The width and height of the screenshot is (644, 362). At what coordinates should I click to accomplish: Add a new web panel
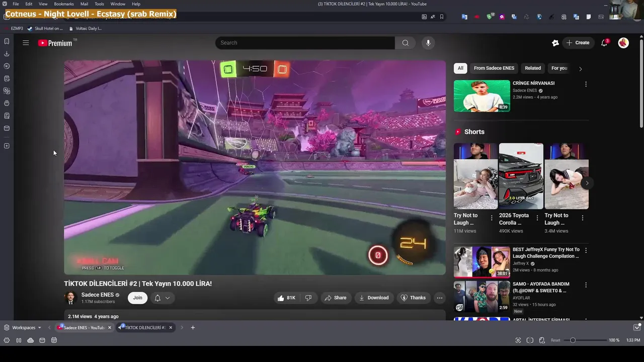click(7, 146)
